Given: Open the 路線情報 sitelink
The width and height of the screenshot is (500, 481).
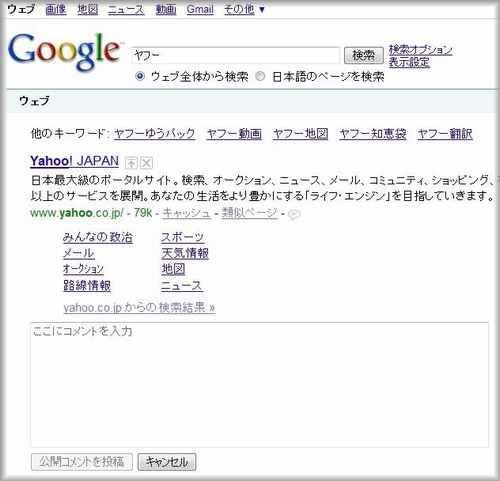Looking at the screenshot, I should point(87,286).
